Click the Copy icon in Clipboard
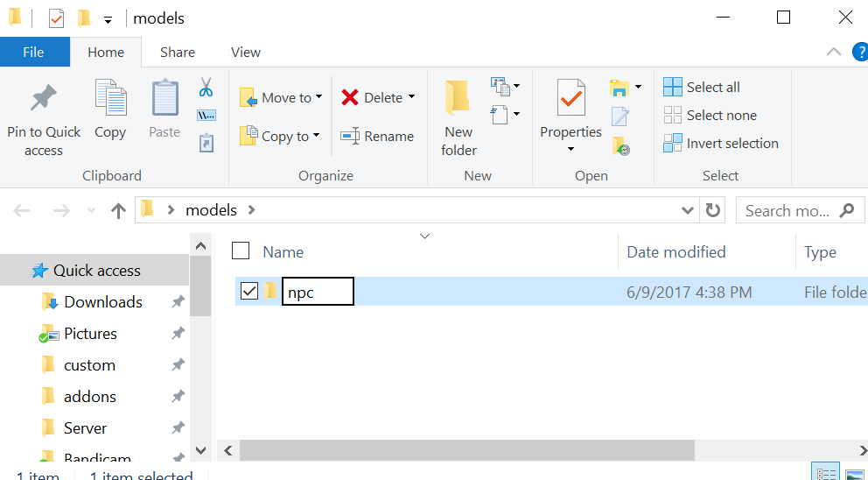 pyautogui.click(x=110, y=109)
